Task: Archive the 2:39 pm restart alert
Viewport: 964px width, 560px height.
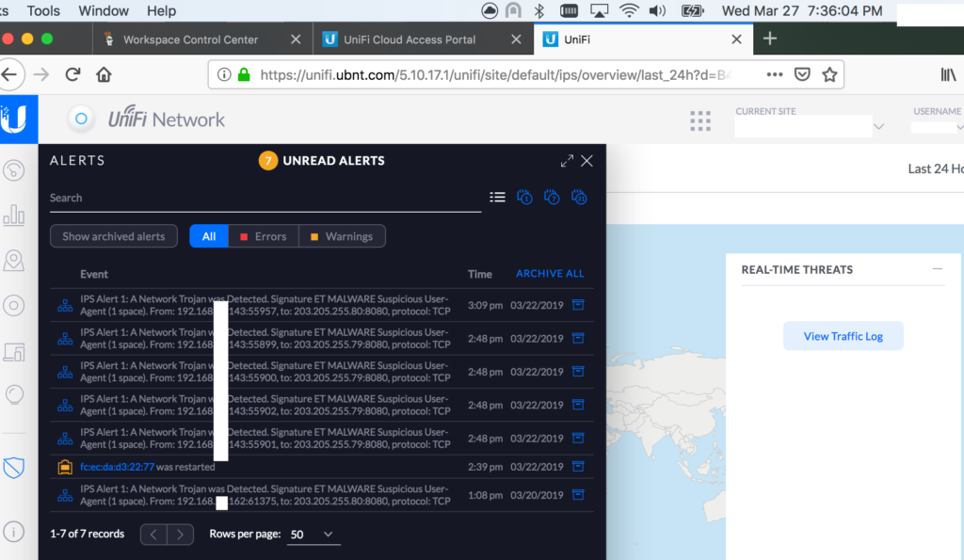Action: pos(578,467)
